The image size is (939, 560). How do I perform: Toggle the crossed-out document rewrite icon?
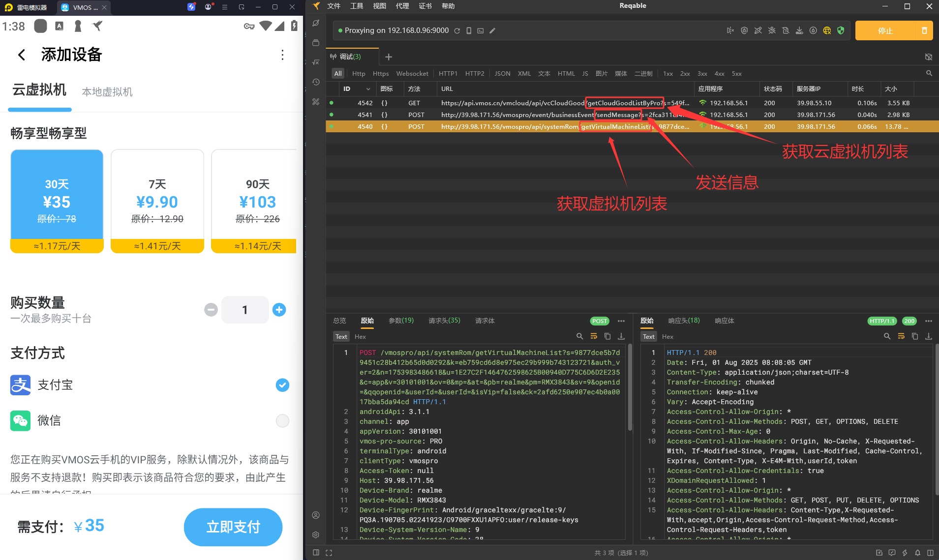[786, 30]
